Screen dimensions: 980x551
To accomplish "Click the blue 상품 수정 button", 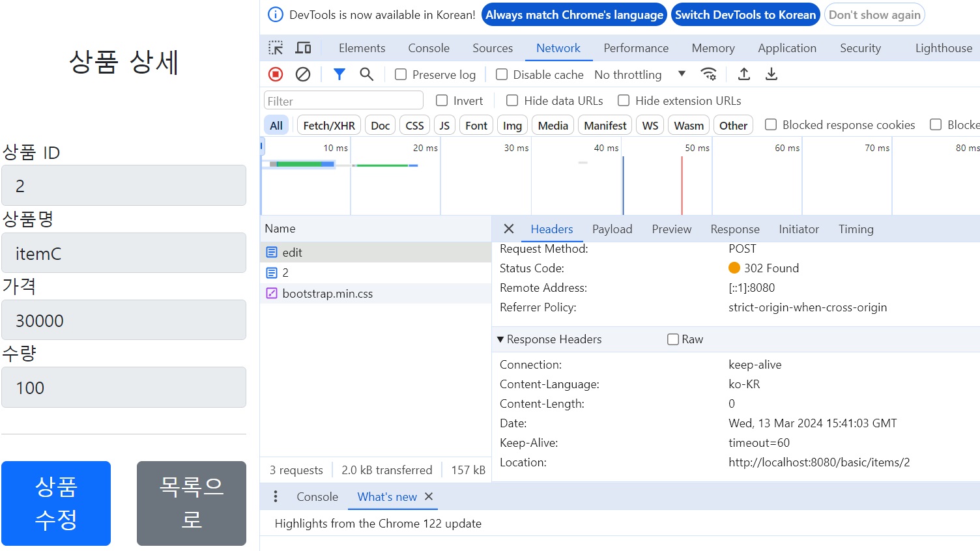I will (56, 503).
